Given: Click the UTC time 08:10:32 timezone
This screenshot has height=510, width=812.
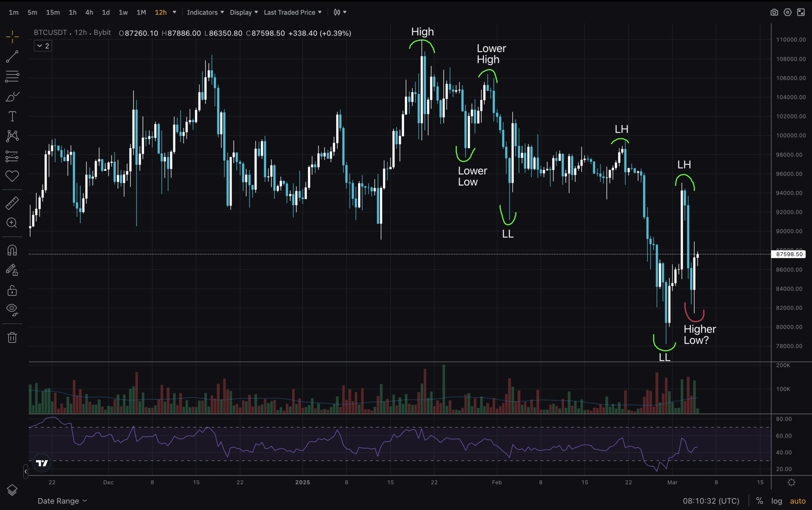Looking at the screenshot, I should coord(711,501).
